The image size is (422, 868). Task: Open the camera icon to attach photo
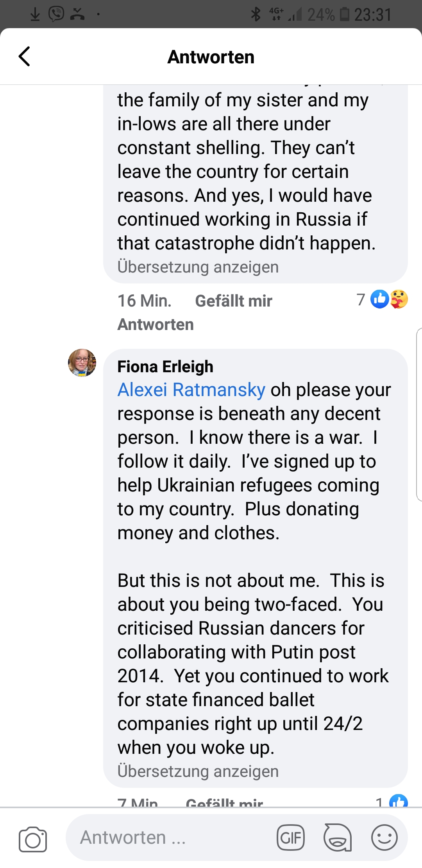[x=33, y=839]
